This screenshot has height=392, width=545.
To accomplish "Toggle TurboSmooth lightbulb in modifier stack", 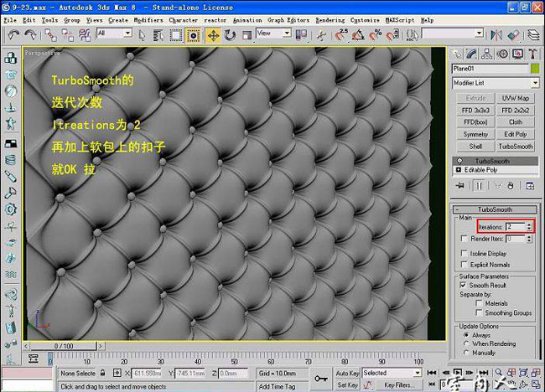I will (x=459, y=161).
